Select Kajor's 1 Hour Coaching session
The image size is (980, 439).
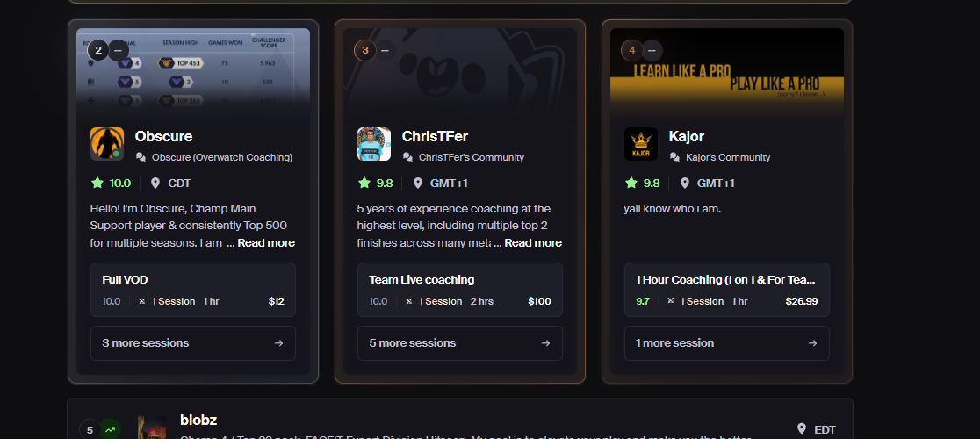[x=727, y=290]
